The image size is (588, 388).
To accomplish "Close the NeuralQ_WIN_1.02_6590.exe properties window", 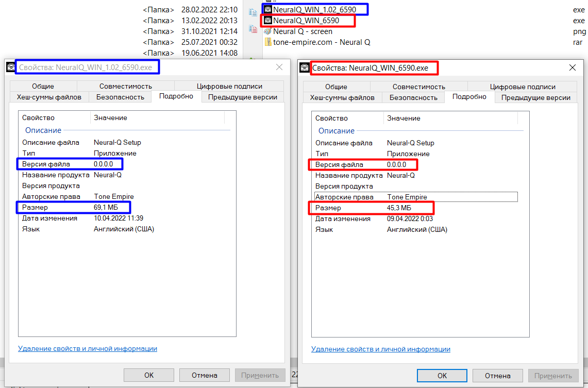I will 279,67.
